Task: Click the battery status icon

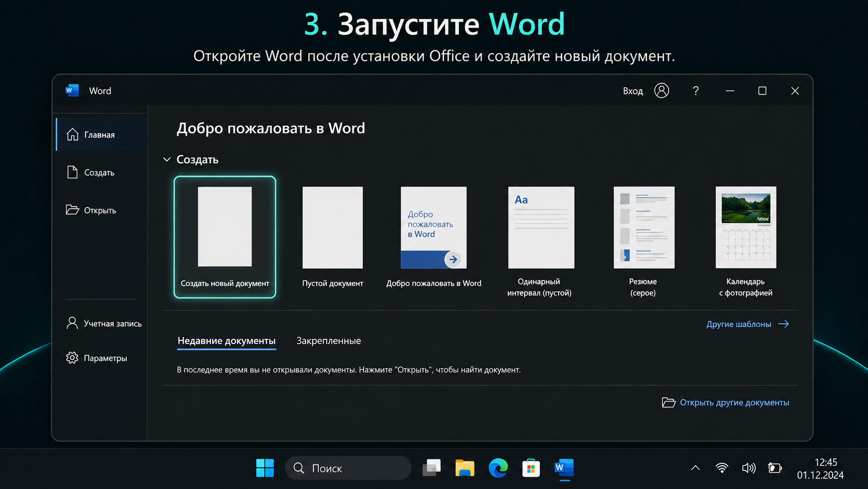Action: click(x=775, y=468)
